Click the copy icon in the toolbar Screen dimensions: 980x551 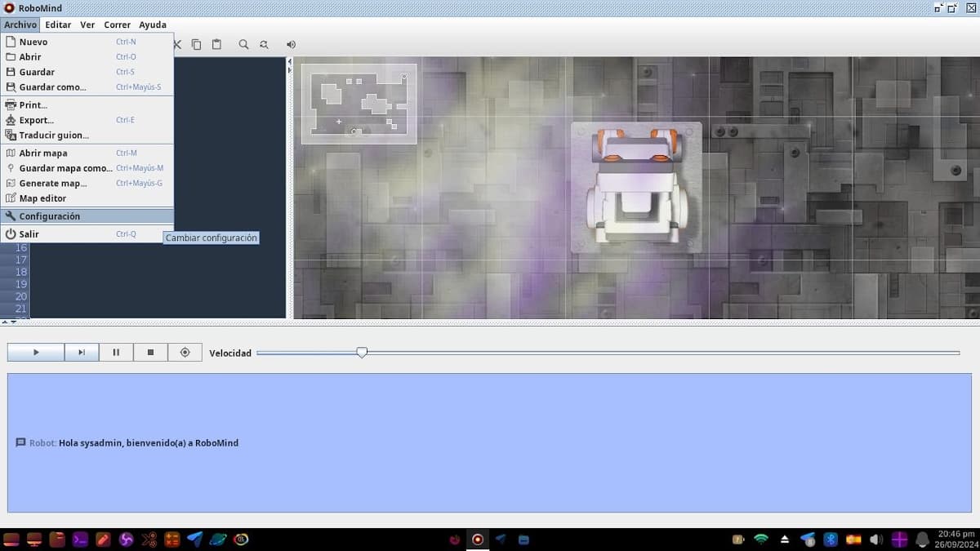[x=197, y=45]
